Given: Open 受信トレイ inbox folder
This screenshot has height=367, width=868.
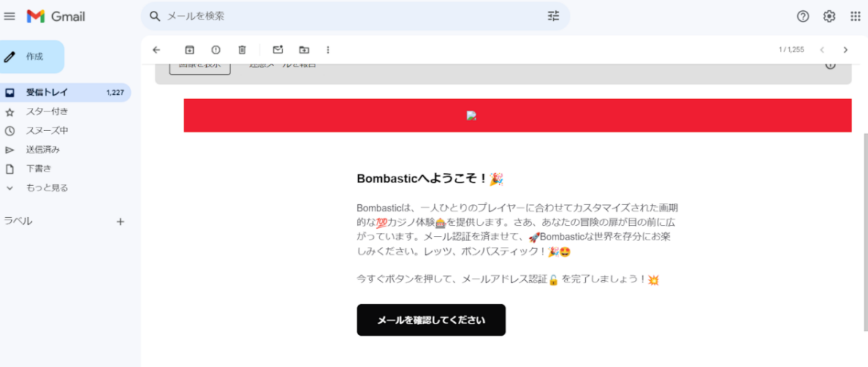Looking at the screenshot, I should (x=65, y=93).
